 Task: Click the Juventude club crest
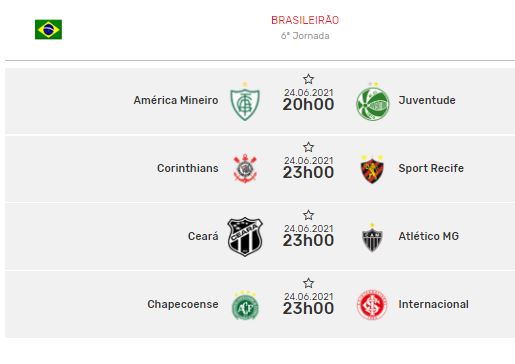click(x=372, y=101)
